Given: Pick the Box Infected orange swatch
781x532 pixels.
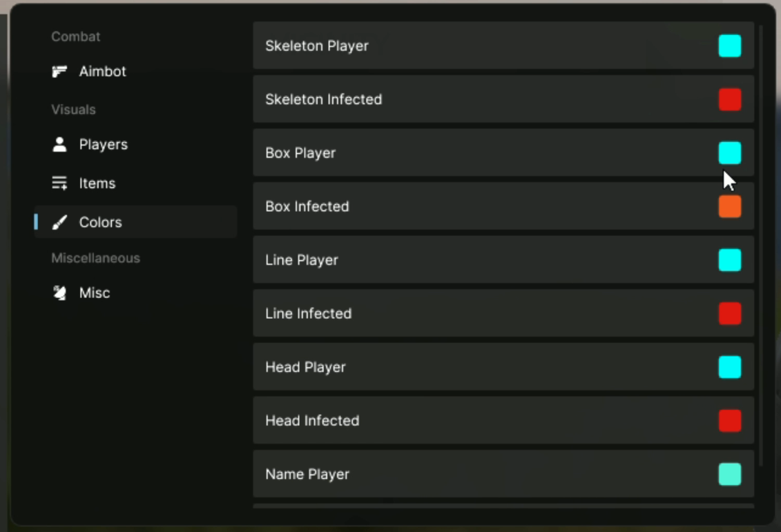Looking at the screenshot, I should (729, 206).
